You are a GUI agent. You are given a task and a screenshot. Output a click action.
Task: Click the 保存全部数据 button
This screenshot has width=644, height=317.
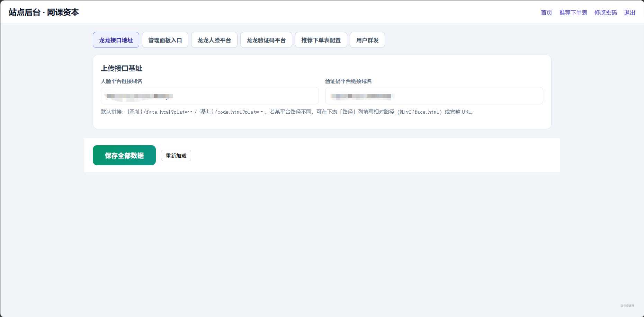[x=124, y=155]
